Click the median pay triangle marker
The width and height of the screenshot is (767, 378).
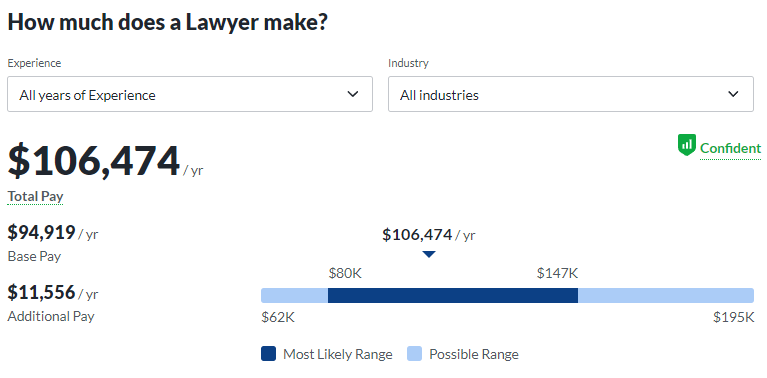429,254
